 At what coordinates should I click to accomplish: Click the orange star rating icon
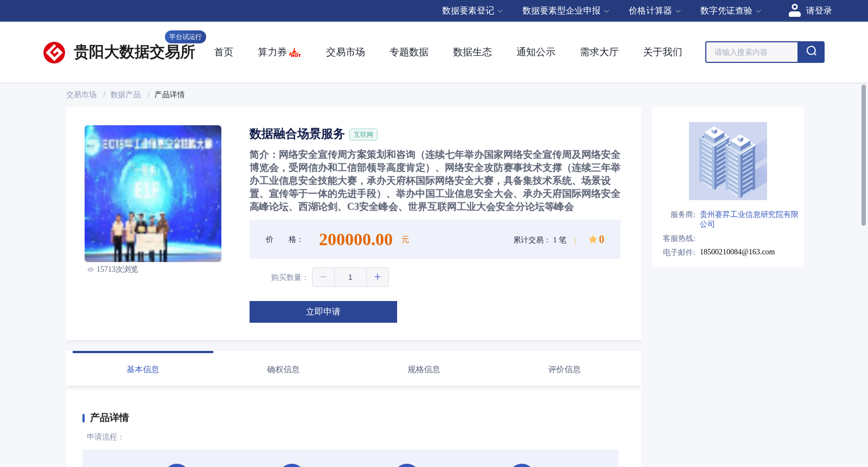coord(592,239)
